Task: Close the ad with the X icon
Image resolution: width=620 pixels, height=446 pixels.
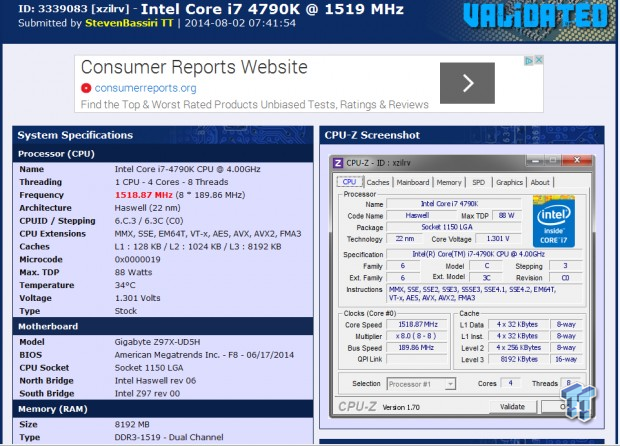Action: coord(539,60)
